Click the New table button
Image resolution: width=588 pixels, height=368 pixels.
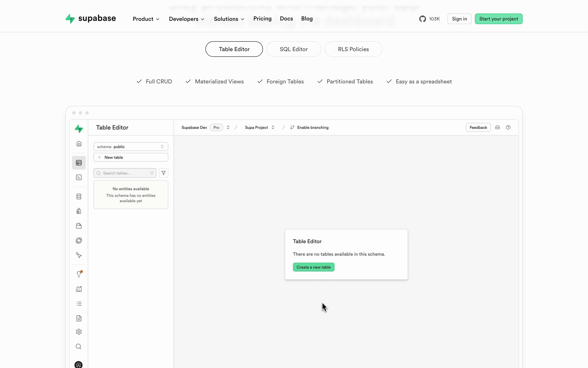click(x=131, y=157)
